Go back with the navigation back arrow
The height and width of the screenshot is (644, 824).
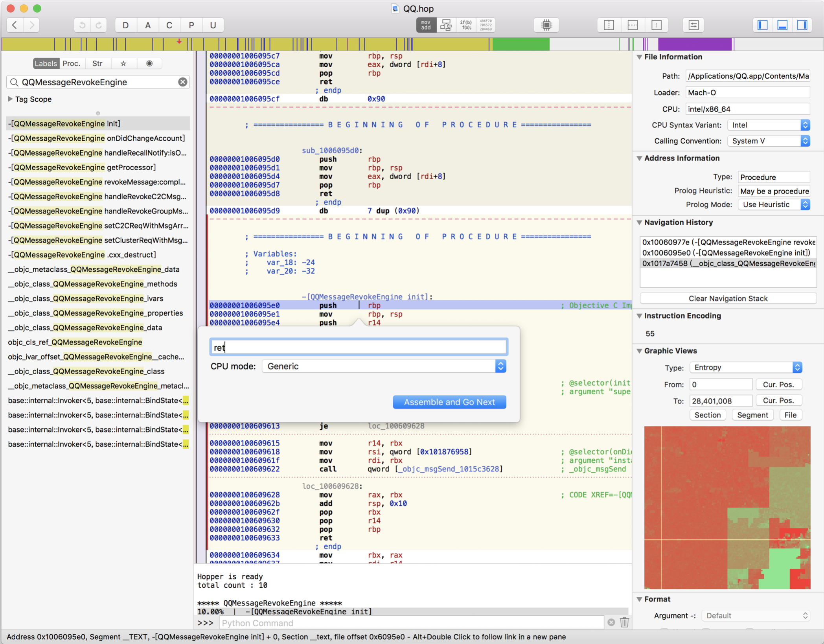[x=15, y=25]
